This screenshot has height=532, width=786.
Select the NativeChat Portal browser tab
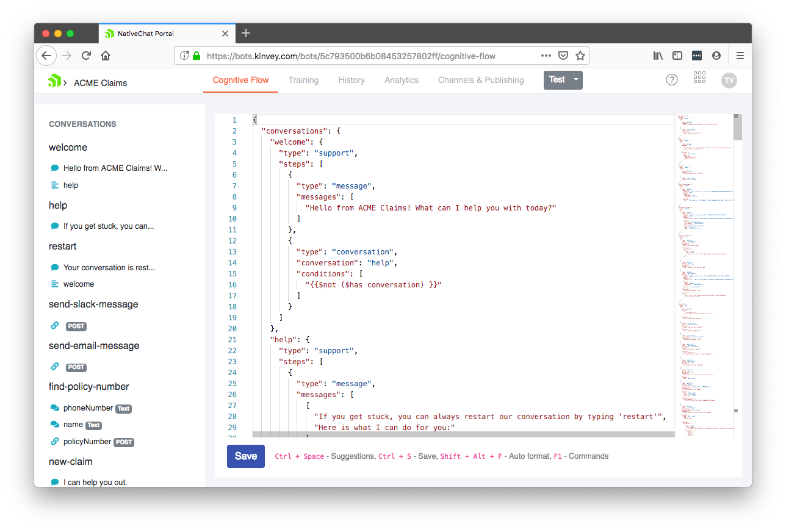[166, 34]
